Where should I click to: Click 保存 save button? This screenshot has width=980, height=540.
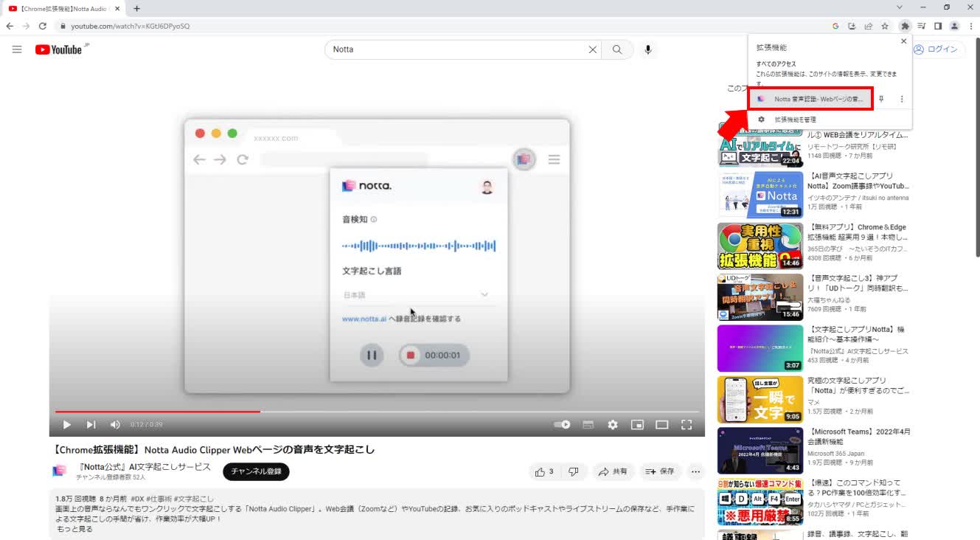pos(660,471)
